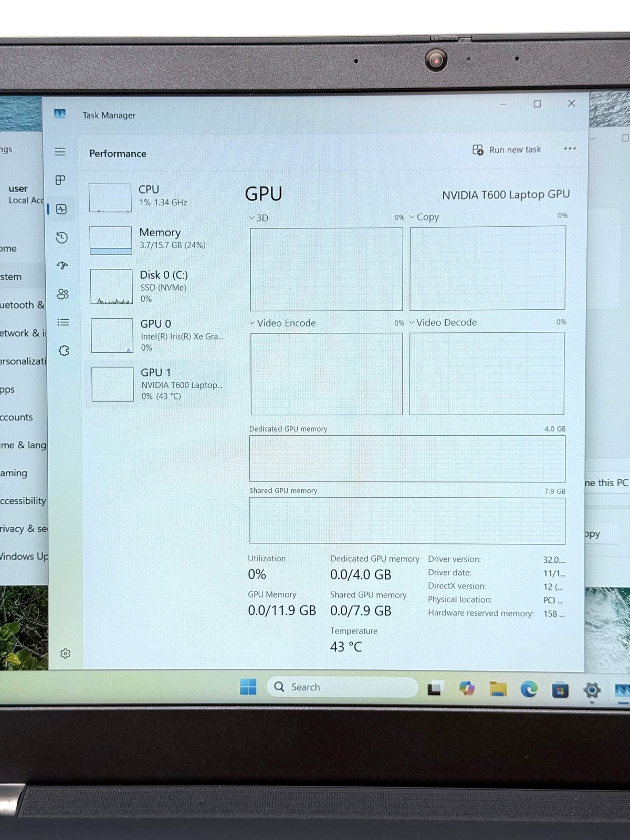The width and height of the screenshot is (630, 840).
Task: Select the Performance page icon in sidebar
Action: click(61, 209)
